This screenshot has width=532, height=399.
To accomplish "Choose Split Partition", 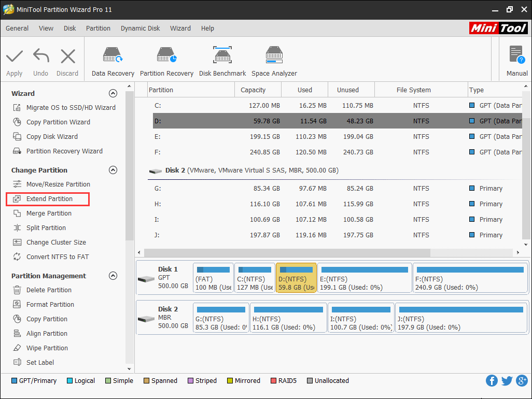I will pyautogui.click(x=39, y=228).
